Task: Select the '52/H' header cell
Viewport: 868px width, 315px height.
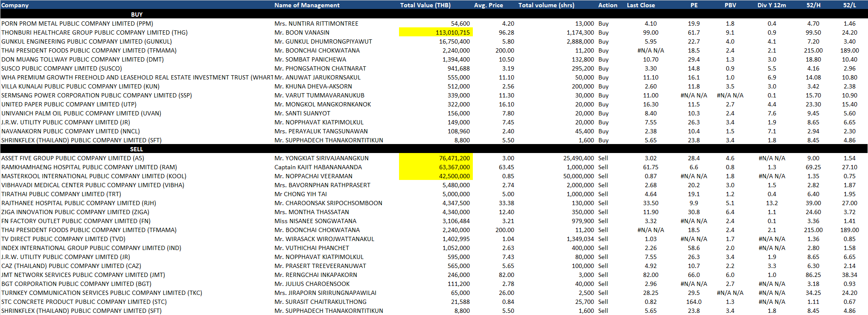Action: point(813,5)
